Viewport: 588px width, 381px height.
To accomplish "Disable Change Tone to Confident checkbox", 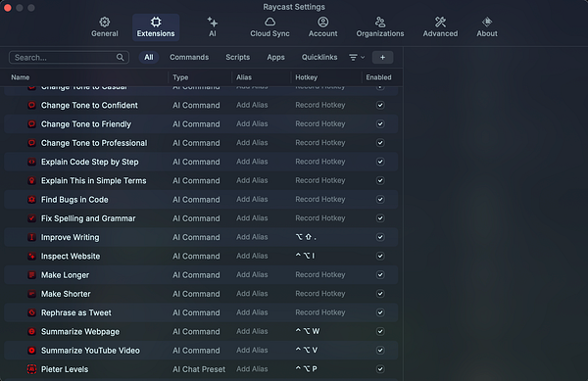I will pyautogui.click(x=380, y=105).
